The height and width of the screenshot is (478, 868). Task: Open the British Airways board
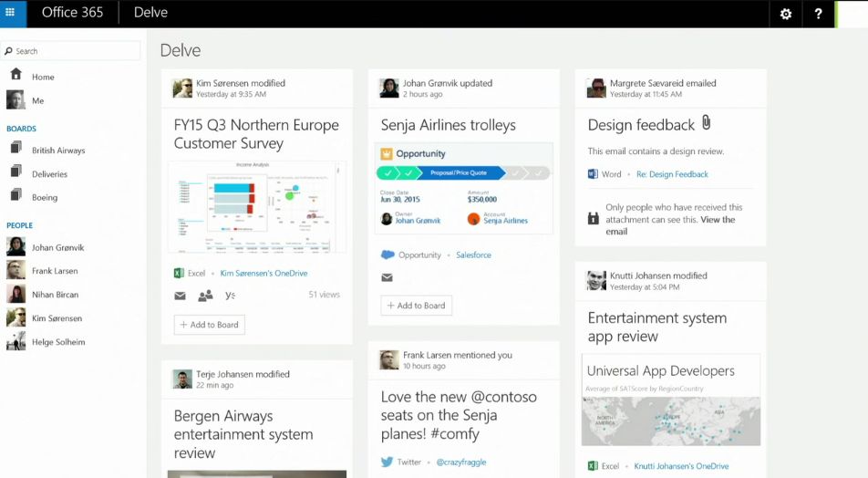click(x=58, y=151)
